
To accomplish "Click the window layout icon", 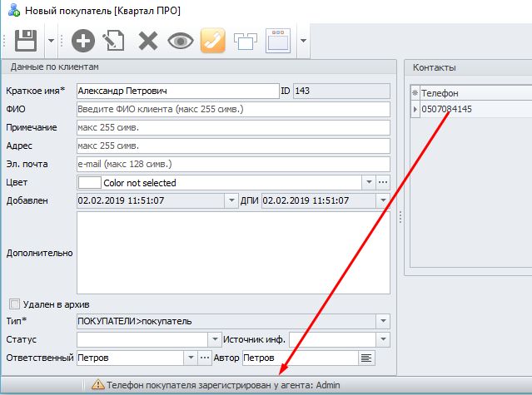I will click(x=279, y=40).
